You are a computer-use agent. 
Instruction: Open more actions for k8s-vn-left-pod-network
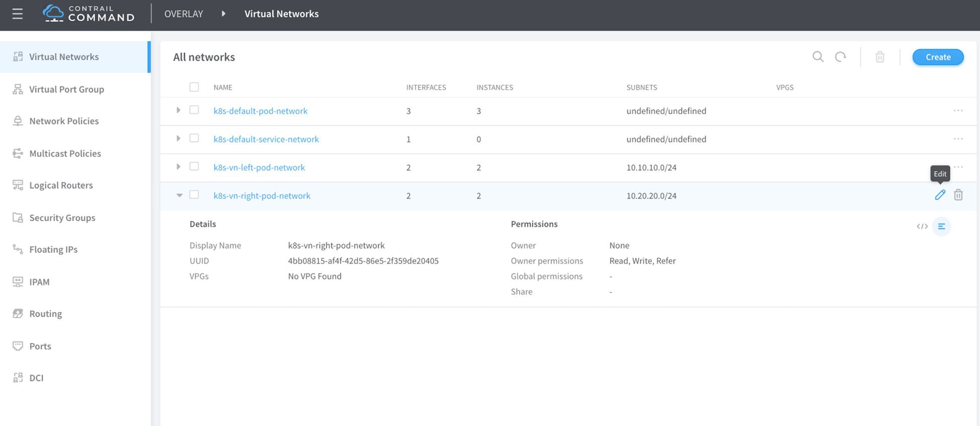point(958,166)
